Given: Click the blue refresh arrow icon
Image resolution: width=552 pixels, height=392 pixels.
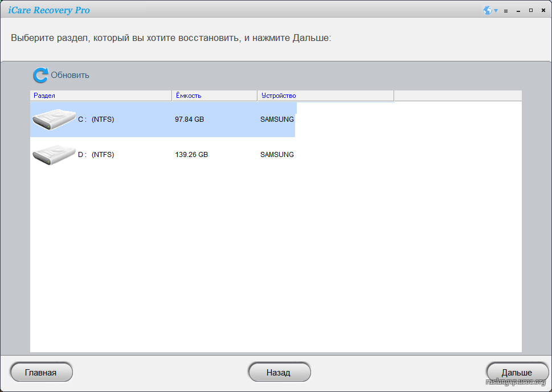Looking at the screenshot, I should click(40, 75).
